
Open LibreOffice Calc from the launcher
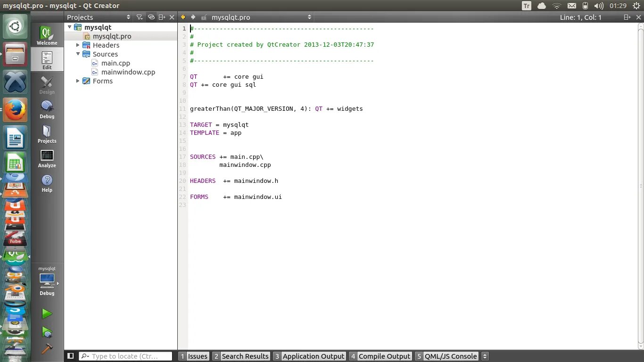(16, 163)
